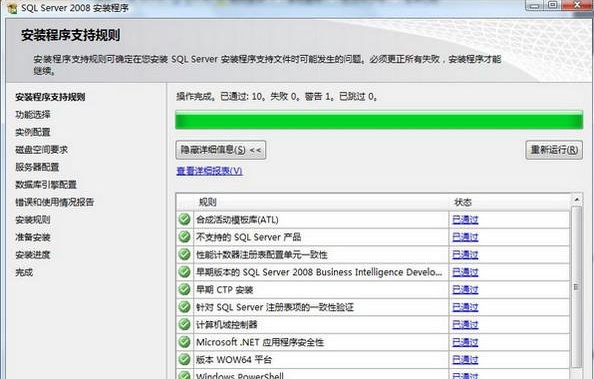Click rule text 合成活动模板库(ATL)
The image size is (594, 379).
pos(237,219)
